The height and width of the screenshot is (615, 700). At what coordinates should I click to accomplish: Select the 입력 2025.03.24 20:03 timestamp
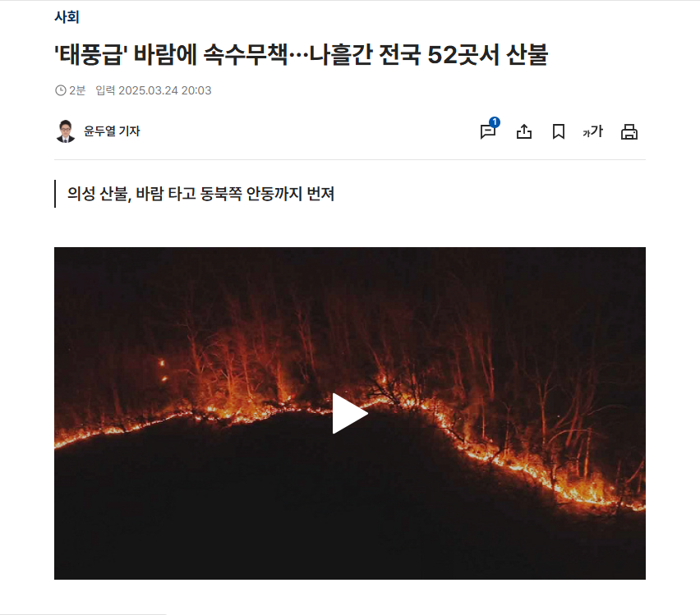click(x=153, y=90)
